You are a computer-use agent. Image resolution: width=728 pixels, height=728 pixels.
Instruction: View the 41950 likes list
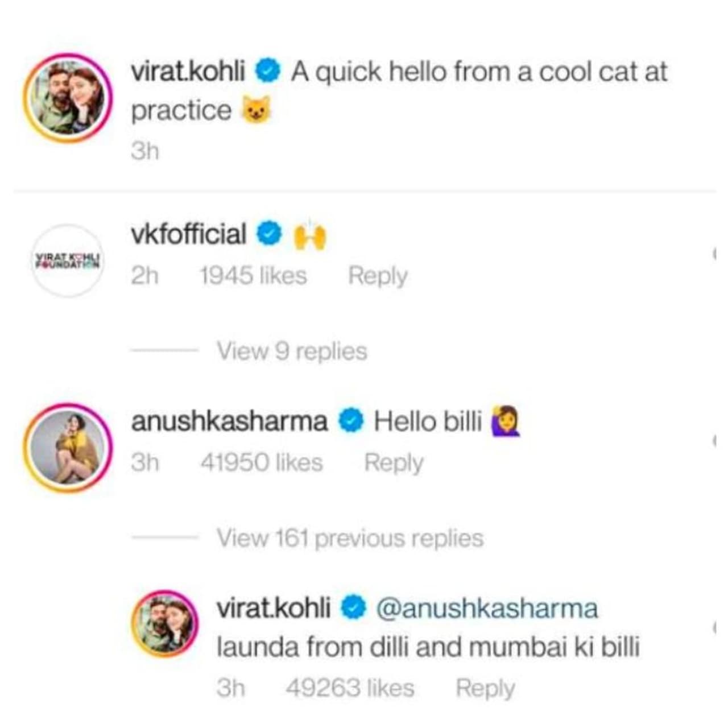[x=262, y=462]
